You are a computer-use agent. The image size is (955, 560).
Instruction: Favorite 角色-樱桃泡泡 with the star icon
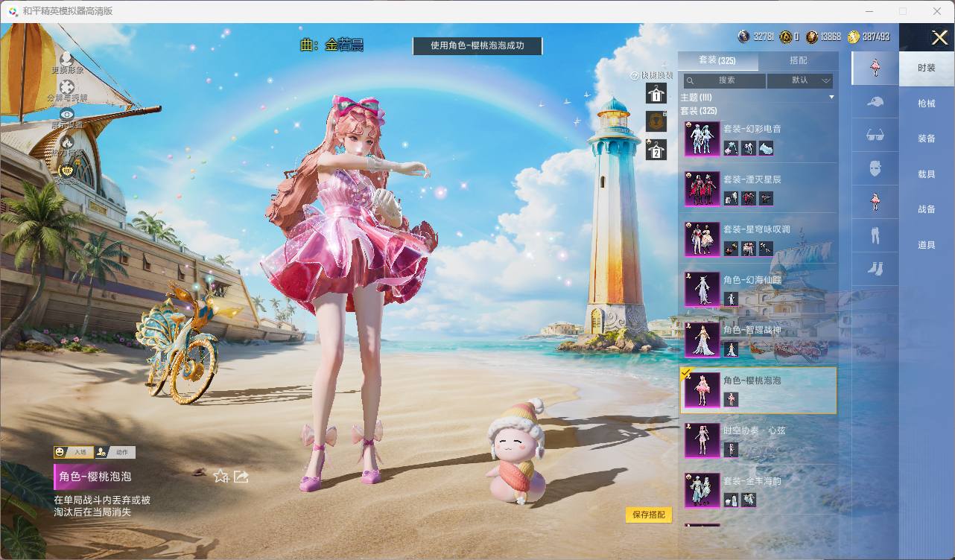220,477
